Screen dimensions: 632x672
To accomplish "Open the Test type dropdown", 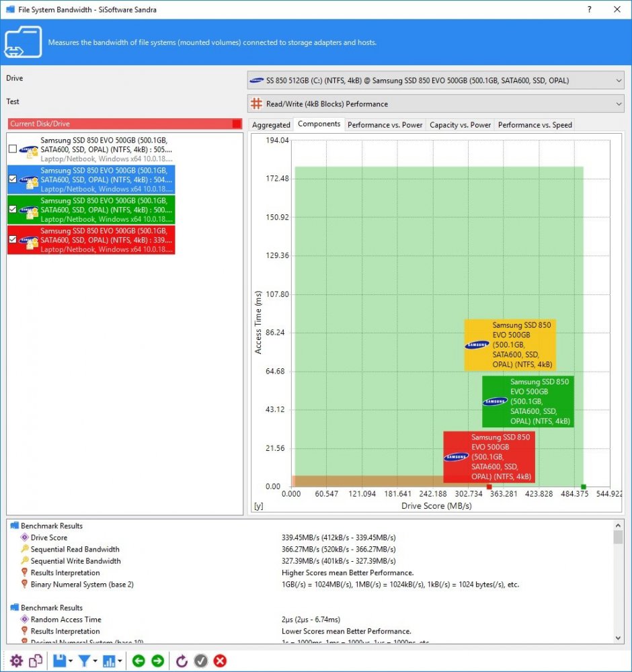I will point(436,103).
